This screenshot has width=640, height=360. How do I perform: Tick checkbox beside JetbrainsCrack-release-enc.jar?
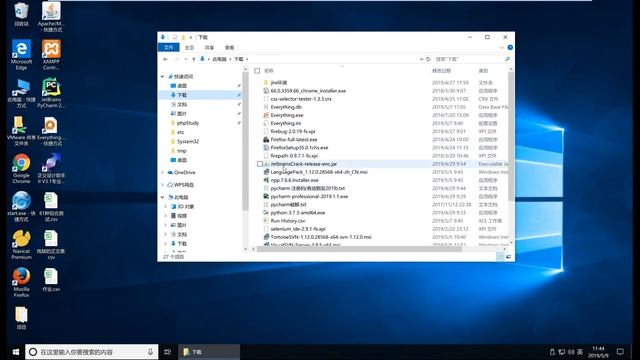tap(260, 164)
